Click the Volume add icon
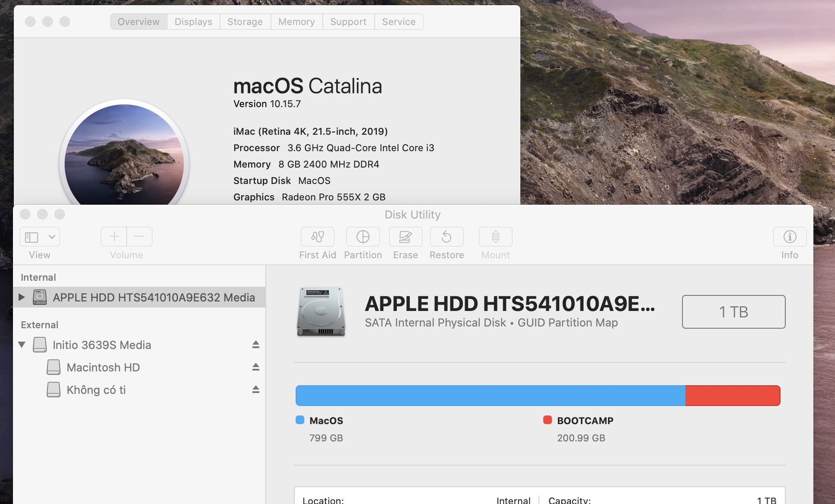835x504 pixels. click(113, 237)
